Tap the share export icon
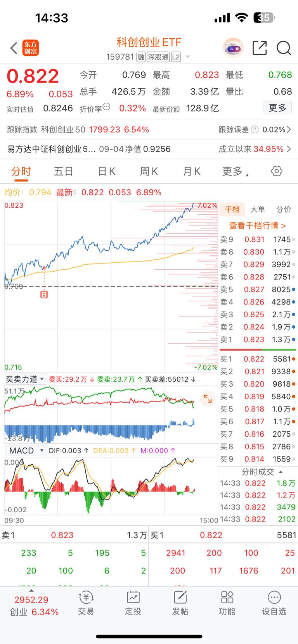Viewport: 298px width, 644px height. click(260, 48)
